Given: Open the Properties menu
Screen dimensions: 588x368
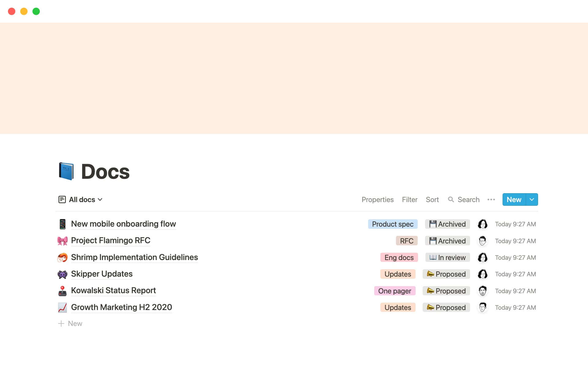Looking at the screenshot, I should click(x=377, y=200).
